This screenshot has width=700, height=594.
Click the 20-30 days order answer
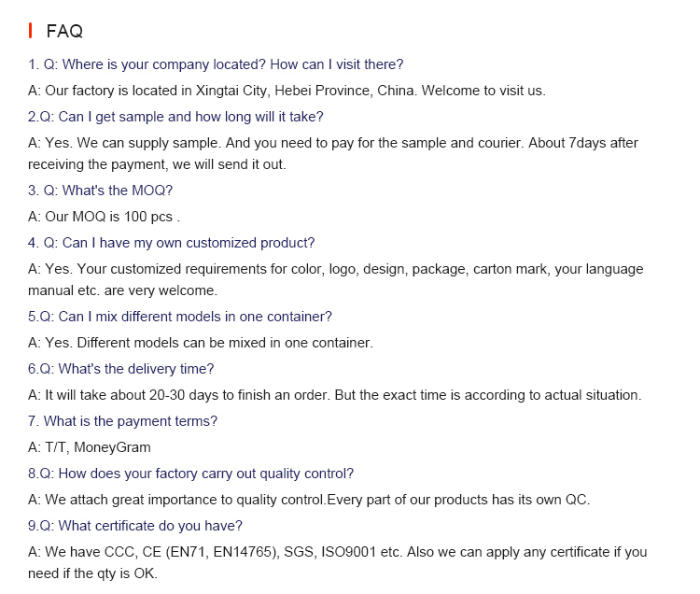[x=335, y=395]
